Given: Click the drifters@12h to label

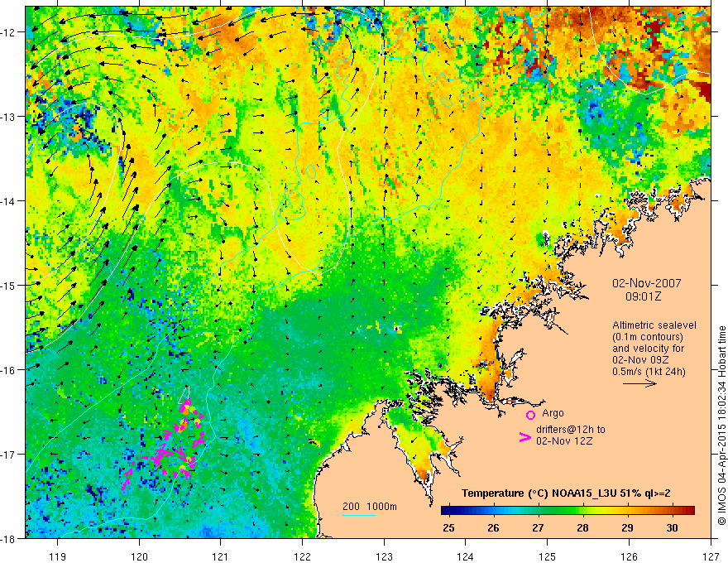Looking at the screenshot, I should pyautogui.click(x=571, y=430).
